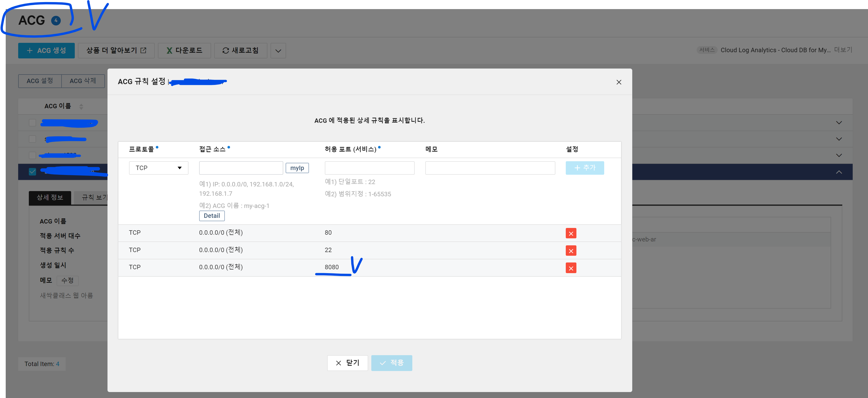Check the first ACG row checkbox
The width and height of the screenshot is (868, 398).
tap(32, 123)
